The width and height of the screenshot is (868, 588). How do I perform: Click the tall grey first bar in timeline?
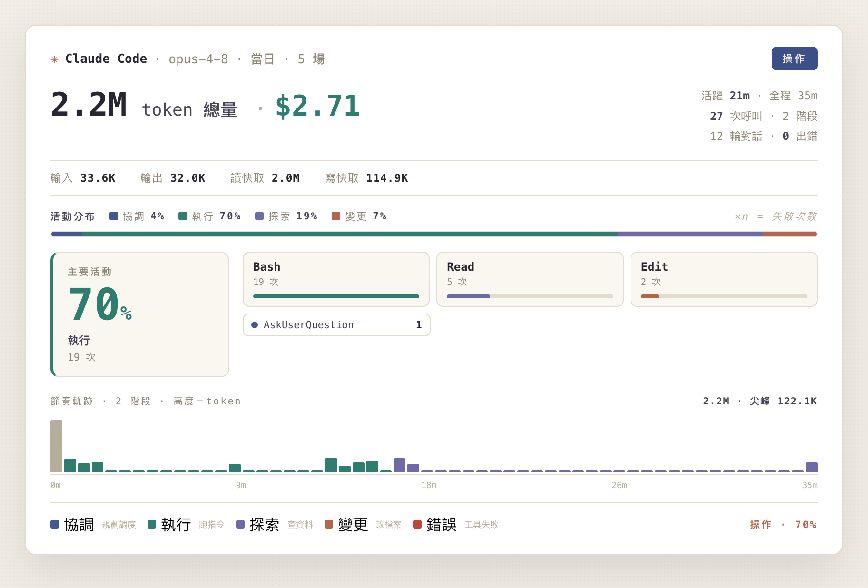(57, 446)
